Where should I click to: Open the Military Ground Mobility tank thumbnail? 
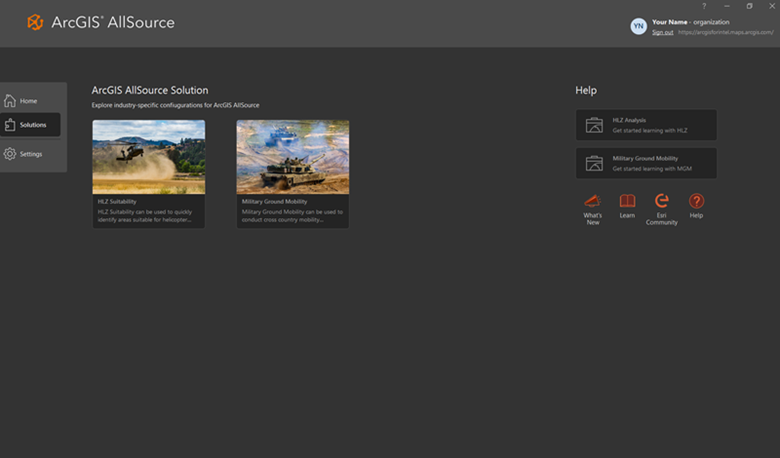[x=293, y=157]
